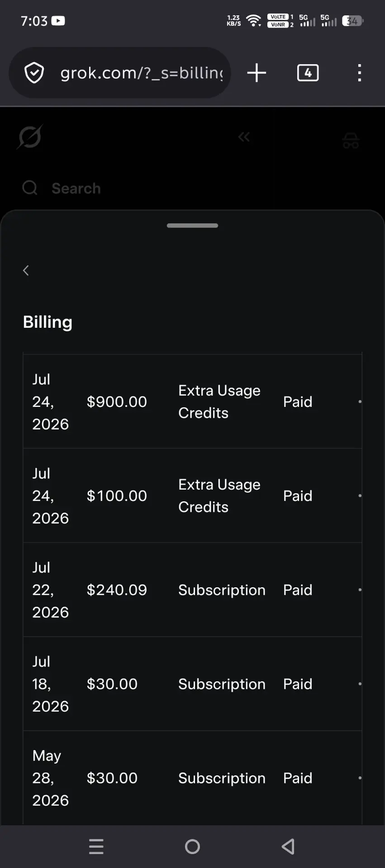This screenshot has height=868, width=385.
Task: Tap the Android home button
Action: 192,846
